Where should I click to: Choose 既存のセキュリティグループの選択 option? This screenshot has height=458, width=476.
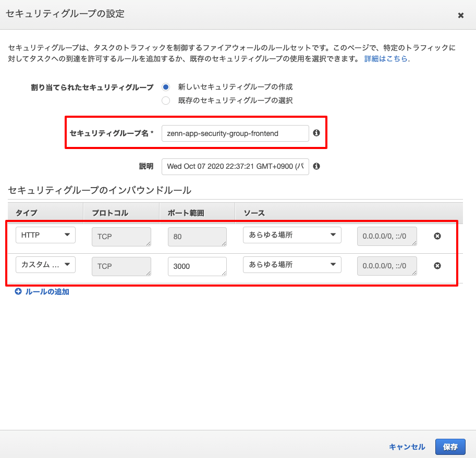(165, 101)
